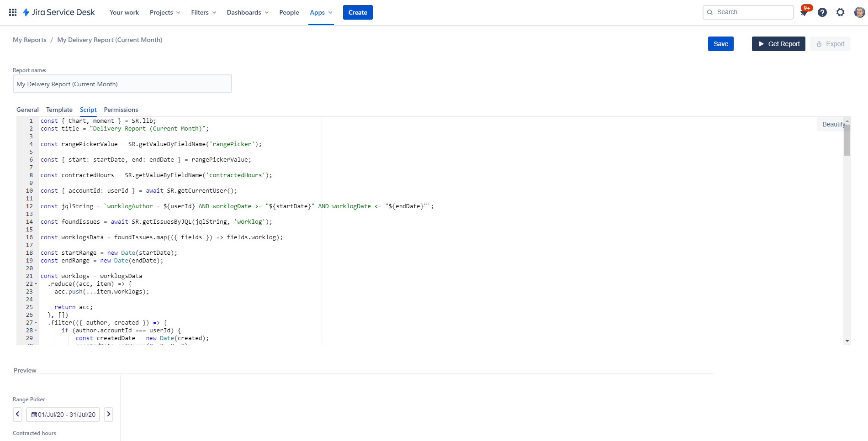This screenshot has height=441, width=868.
Task: Click the Preview section label
Action: click(25, 370)
